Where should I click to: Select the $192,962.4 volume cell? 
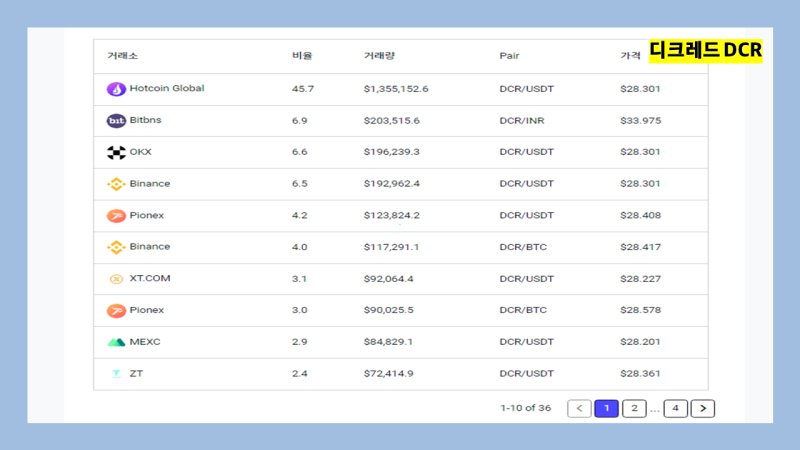click(x=392, y=183)
